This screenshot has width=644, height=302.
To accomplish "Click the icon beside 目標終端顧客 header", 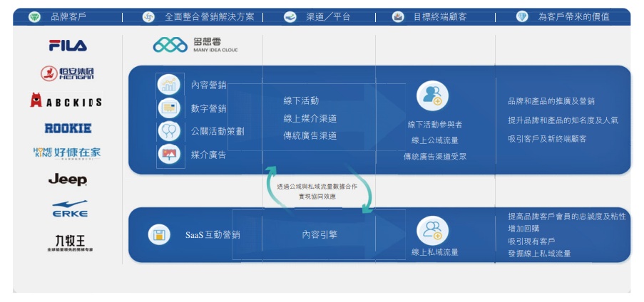I will point(398,17).
